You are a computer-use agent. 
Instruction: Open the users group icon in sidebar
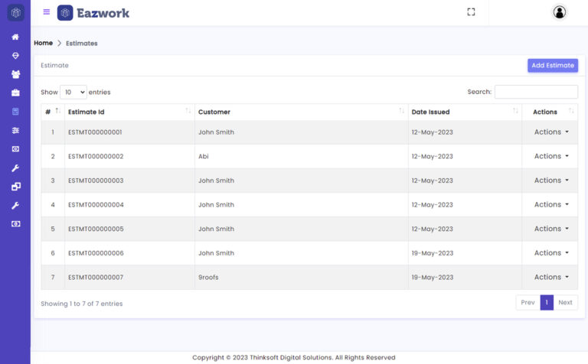pyautogui.click(x=15, y=74)
